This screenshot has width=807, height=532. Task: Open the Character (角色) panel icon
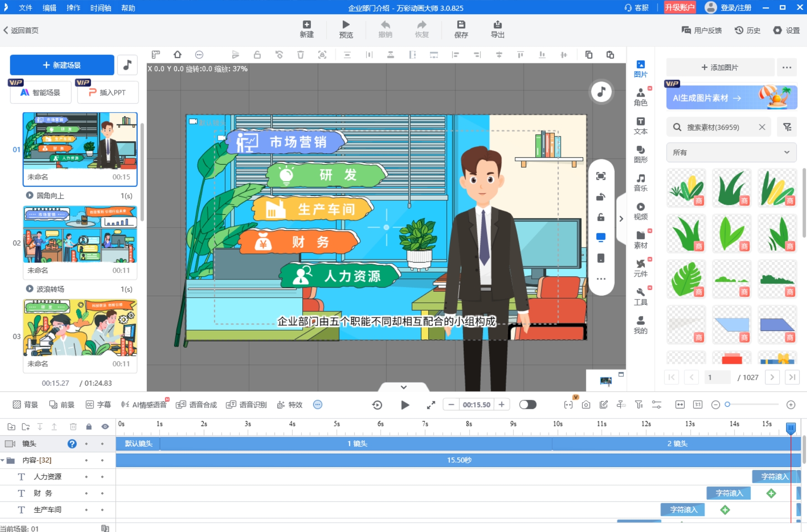pos(640,97)
